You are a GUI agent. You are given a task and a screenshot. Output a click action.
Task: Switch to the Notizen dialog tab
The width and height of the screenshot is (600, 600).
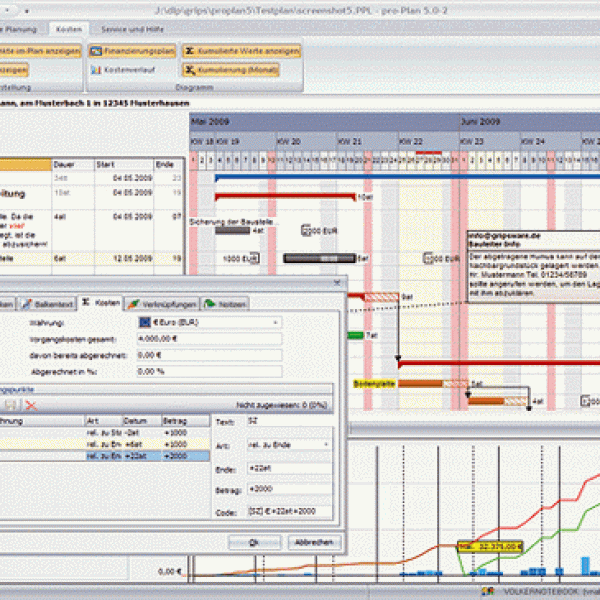click(x=225, y=303)
